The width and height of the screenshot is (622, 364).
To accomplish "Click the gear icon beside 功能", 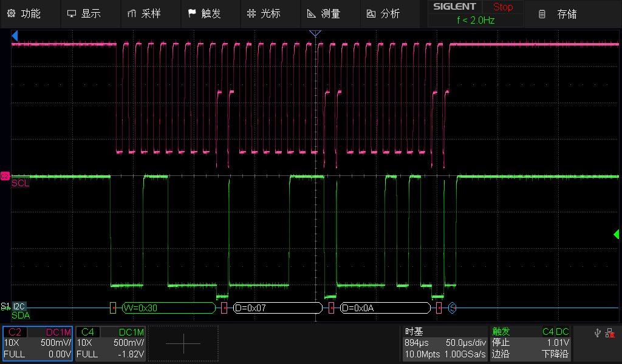I will (11, 13).
